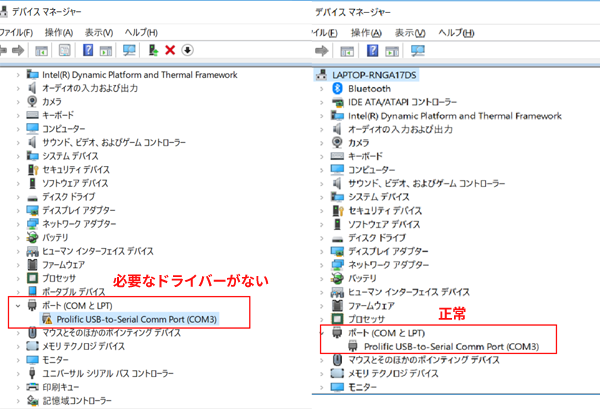
Task: Expand Bluetooth node in the right window
Action: click(x=322, y=89)
